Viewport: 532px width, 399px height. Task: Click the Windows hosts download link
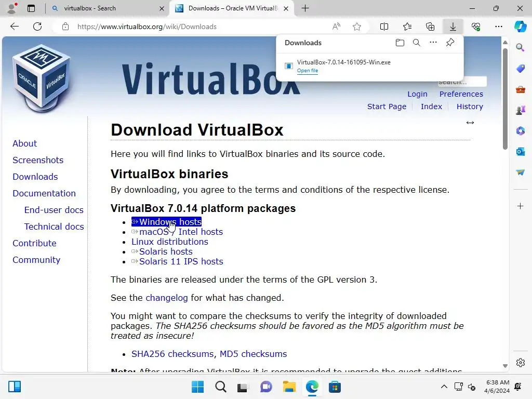point(166,222)
